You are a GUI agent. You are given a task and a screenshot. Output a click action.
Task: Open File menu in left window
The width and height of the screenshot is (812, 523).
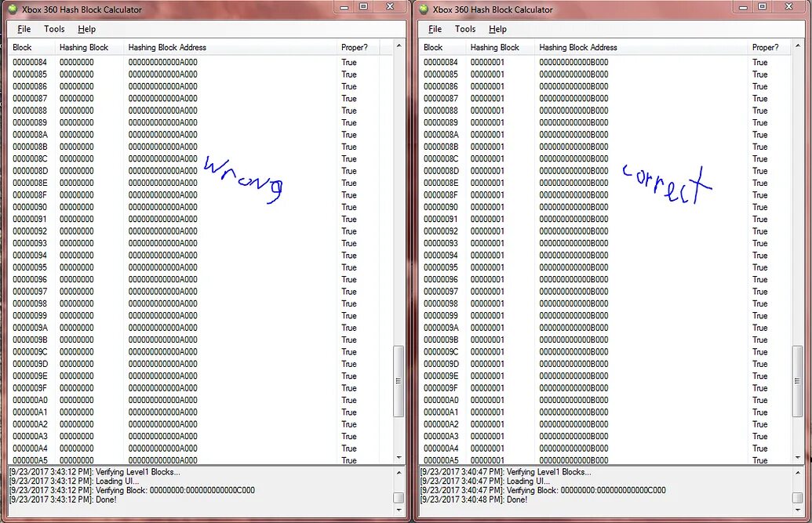(x=24, y=29)
